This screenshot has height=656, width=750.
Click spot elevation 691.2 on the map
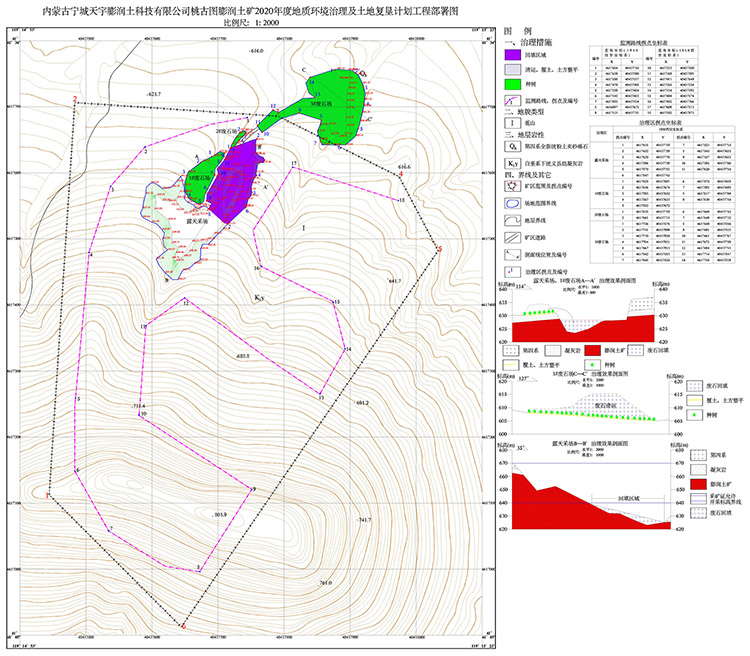click(x=362, y=403)
